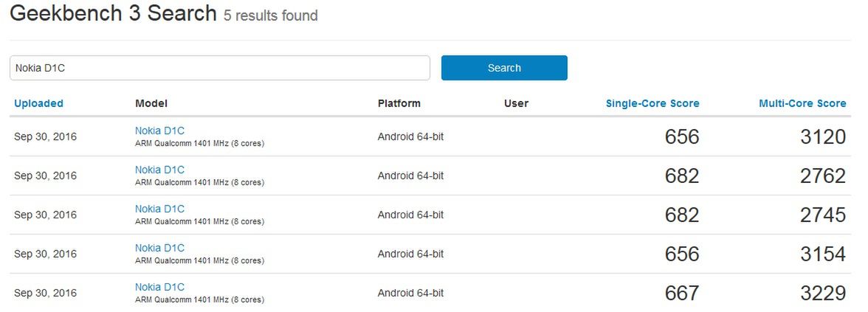The image size is (868, 312).
Task: Open the Nokia D1C link scoring 3120 multi-core
Action: 159,131
